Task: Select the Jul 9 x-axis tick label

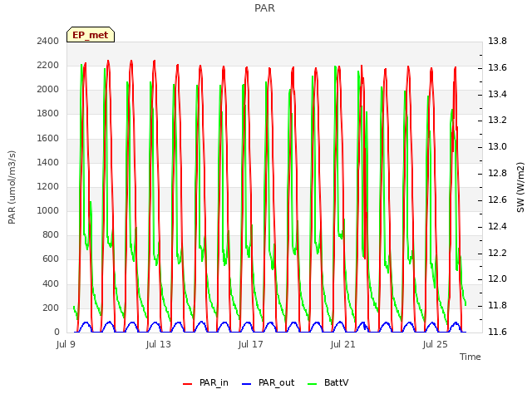Action: [x=66, y=344]
